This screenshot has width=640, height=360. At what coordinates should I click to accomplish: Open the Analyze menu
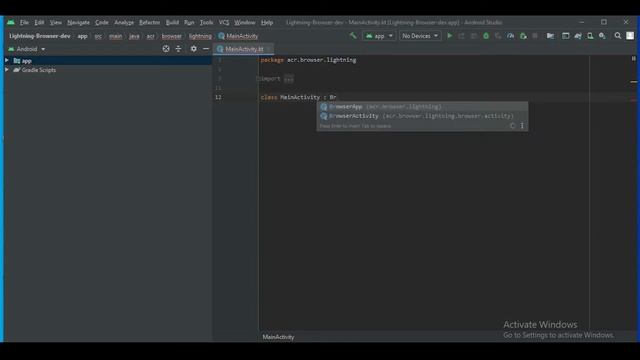point(124,22)
